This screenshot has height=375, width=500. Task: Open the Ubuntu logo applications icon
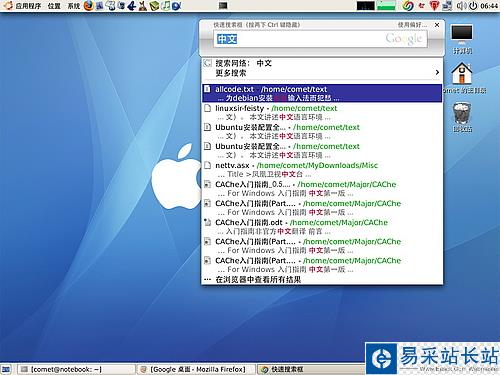pos(8,5)
